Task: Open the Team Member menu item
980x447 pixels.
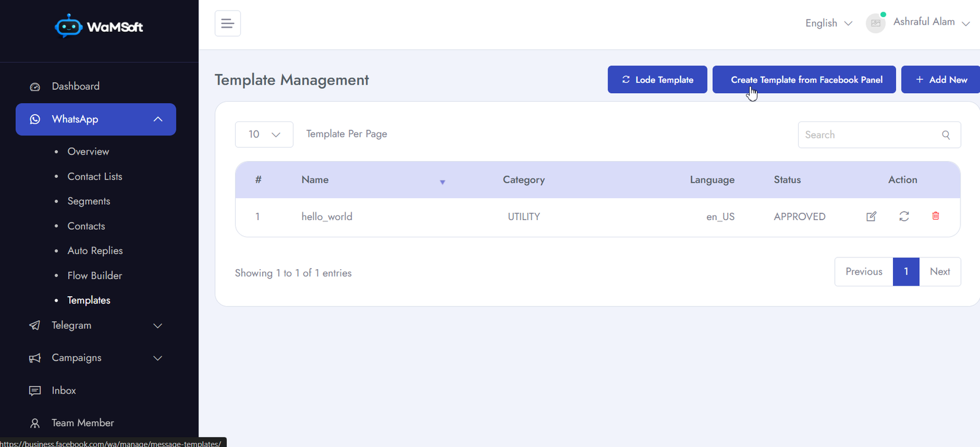Action: coord(83,423)
